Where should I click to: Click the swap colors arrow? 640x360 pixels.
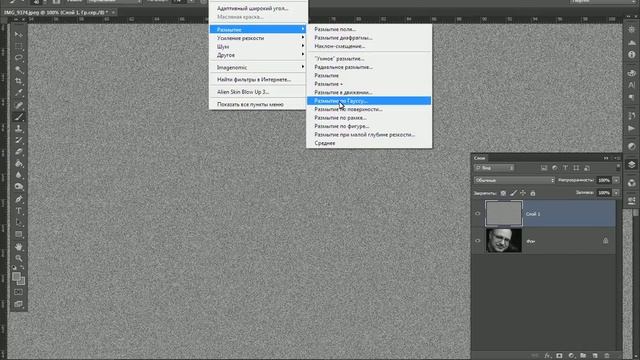(22, 268)
